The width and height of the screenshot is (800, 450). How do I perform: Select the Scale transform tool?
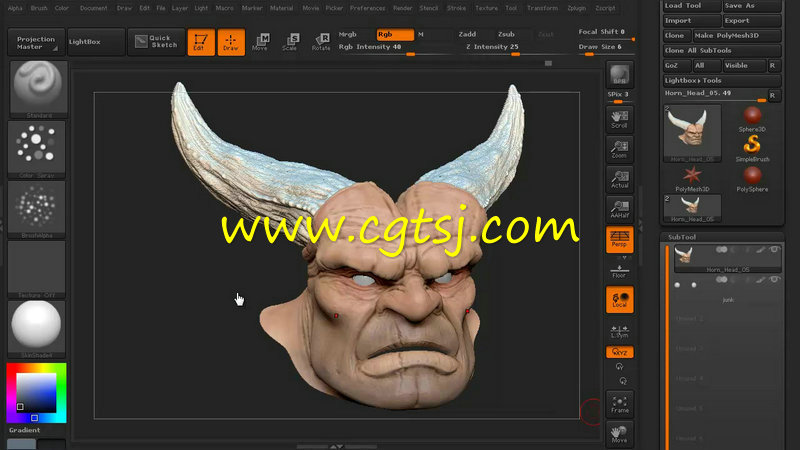291,42
